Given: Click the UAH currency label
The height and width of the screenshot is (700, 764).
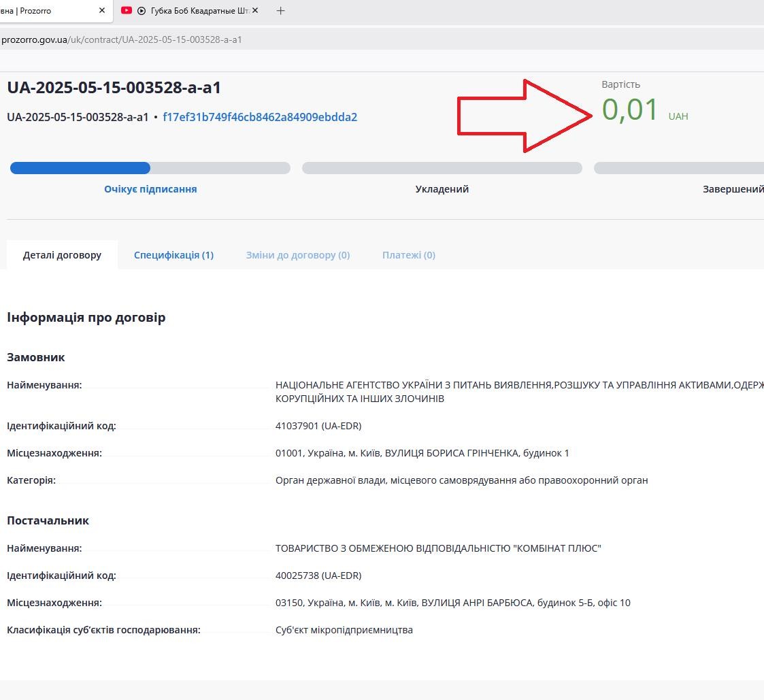Looking at the screenshot, I should click(x=678, y=116).
